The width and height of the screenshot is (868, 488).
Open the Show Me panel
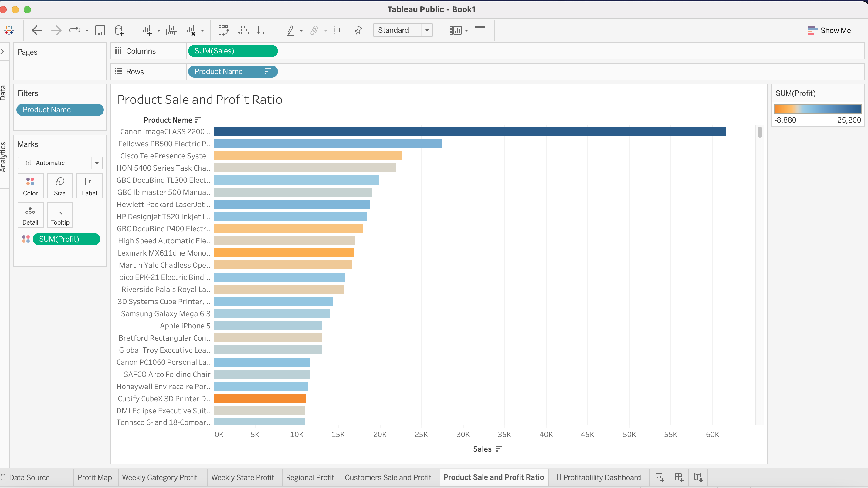829,30
